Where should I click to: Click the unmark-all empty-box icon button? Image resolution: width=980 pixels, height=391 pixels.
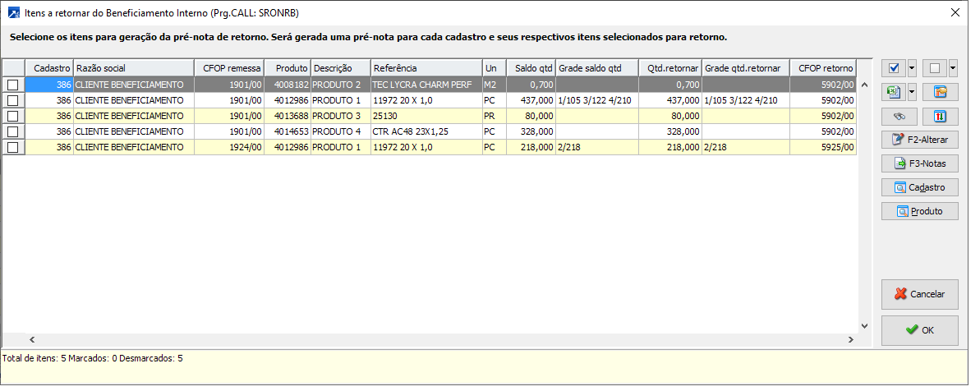coord(935,68)
